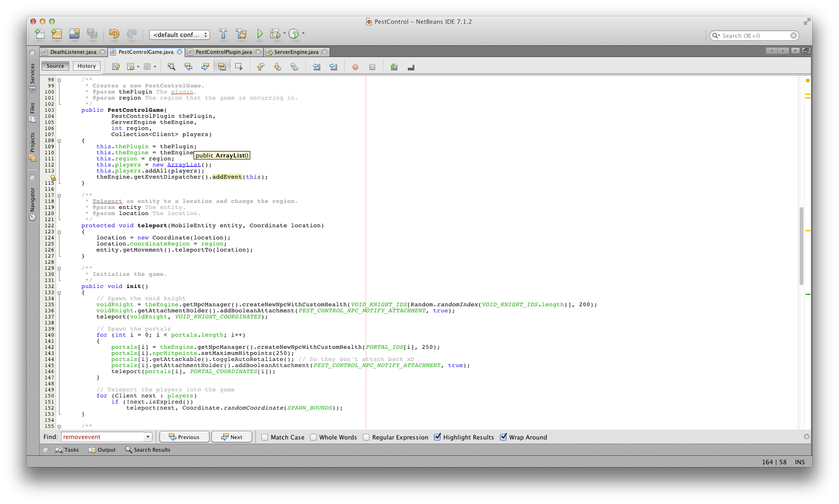Start macro recording with red circle icon

click(355, 67)
